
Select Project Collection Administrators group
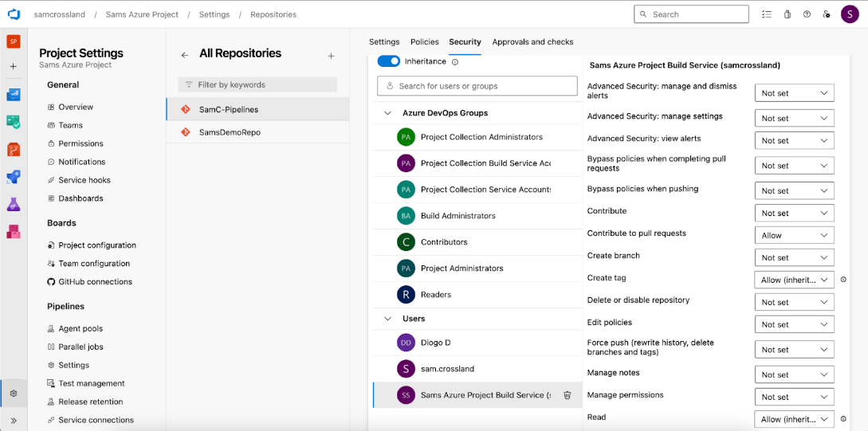point(476,137)
